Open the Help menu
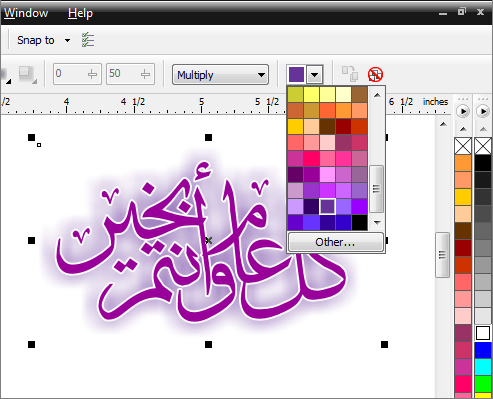Viewport: 493px width, 399px height. (x=80, y=13)
